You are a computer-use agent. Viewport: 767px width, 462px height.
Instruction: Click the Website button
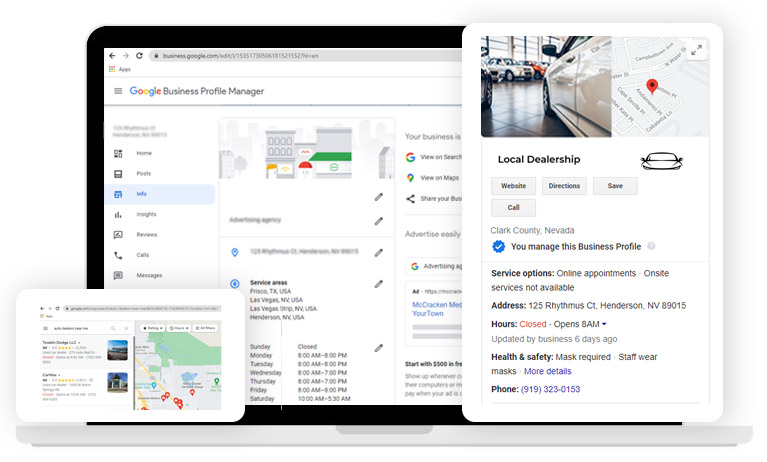coord(514,186)
